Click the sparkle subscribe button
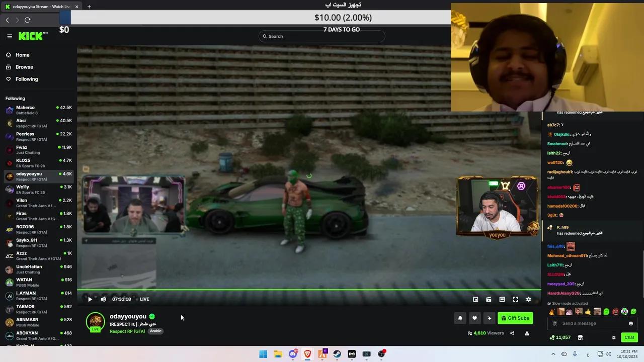Viewport: 644px width, 362px height. (489, 318)
